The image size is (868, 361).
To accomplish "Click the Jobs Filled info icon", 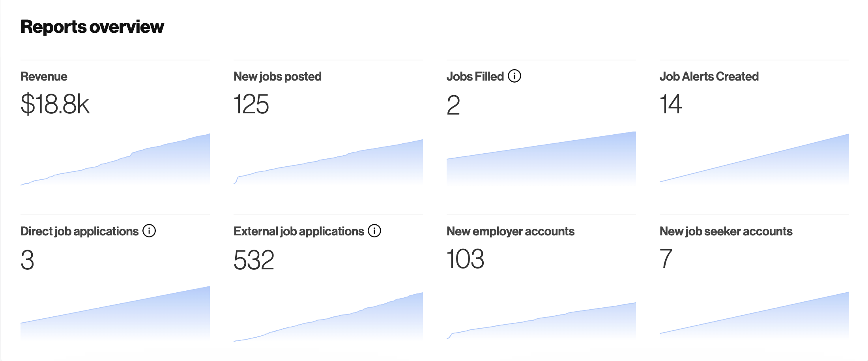I will point(515,76).
